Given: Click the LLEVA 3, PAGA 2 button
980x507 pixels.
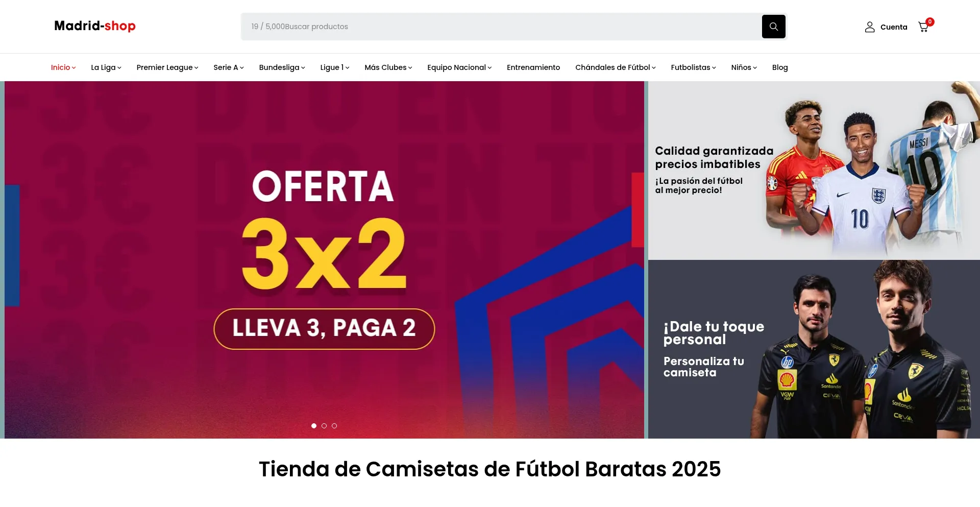Looking at the screenshot, I should coord(324,329).
